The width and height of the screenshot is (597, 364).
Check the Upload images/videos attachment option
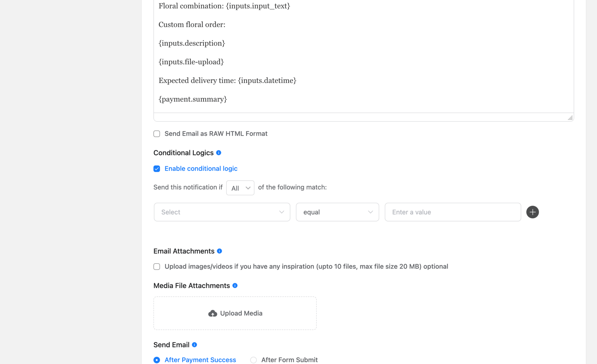pos(157,266)
